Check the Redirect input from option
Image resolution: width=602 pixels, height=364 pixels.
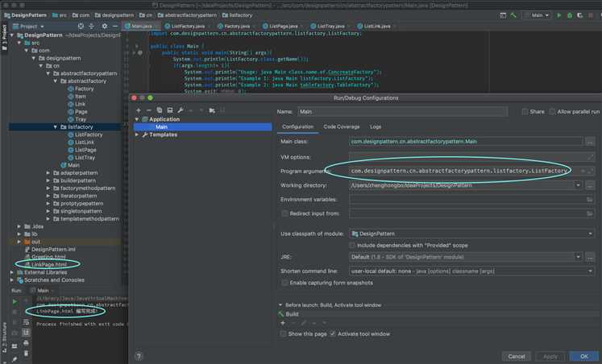coord(284,213)
